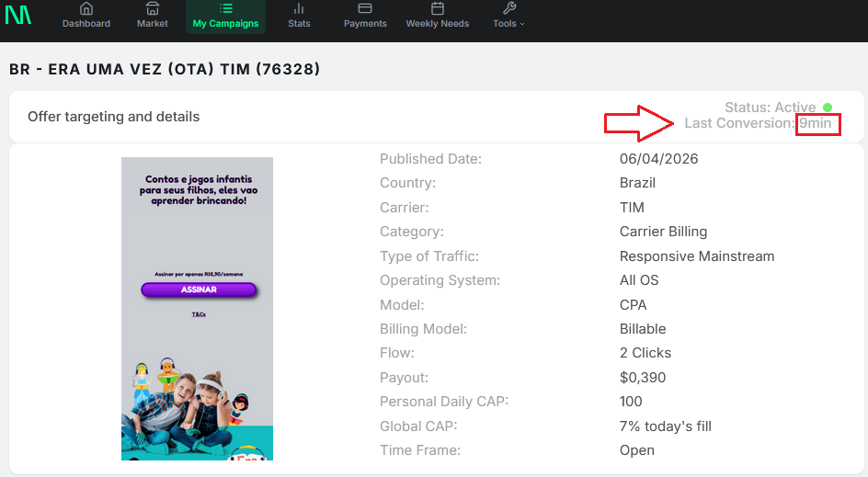Image resolution: width=868 pixels, height=477 pixels.
Task: Click the 7% today's fill value
Action: coord(666,426)
